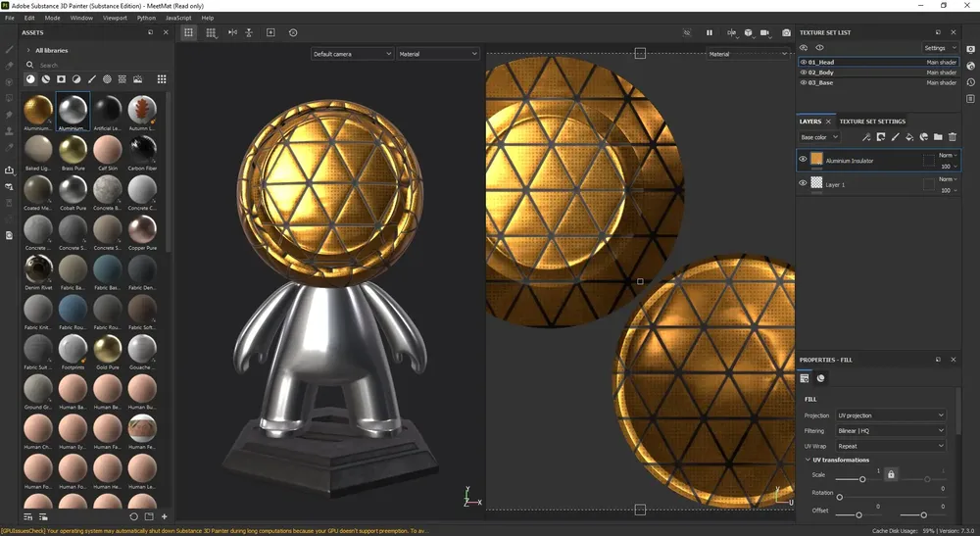This screenshot has width=980, height=536.
Task: Open the Default camera dropdown
Action: (352, 54)
